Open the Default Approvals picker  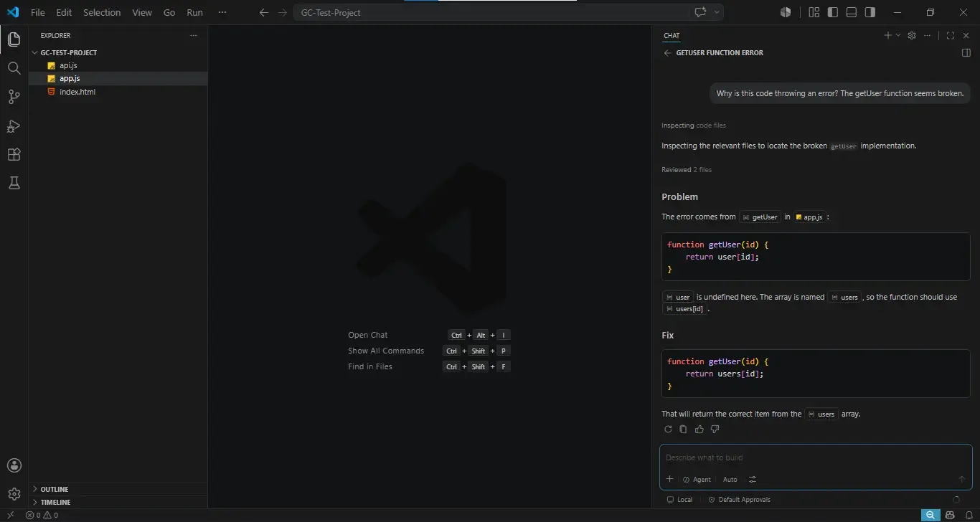coord(739,500)
